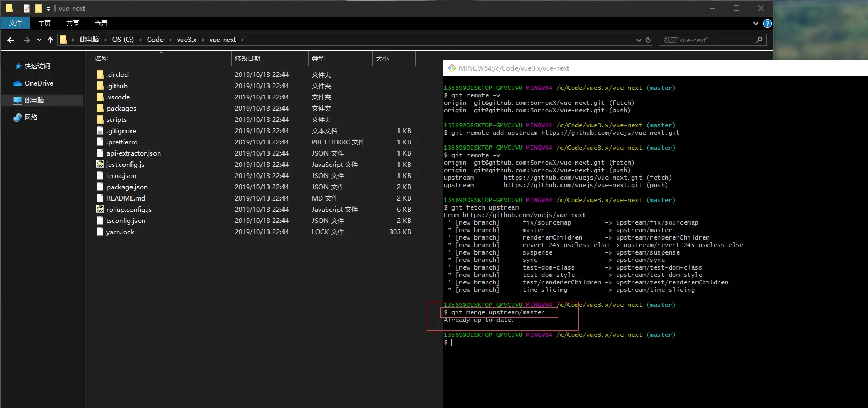Click the yarn.lock size 303 KB
868x408 pixels.
(x=400, y=232)
